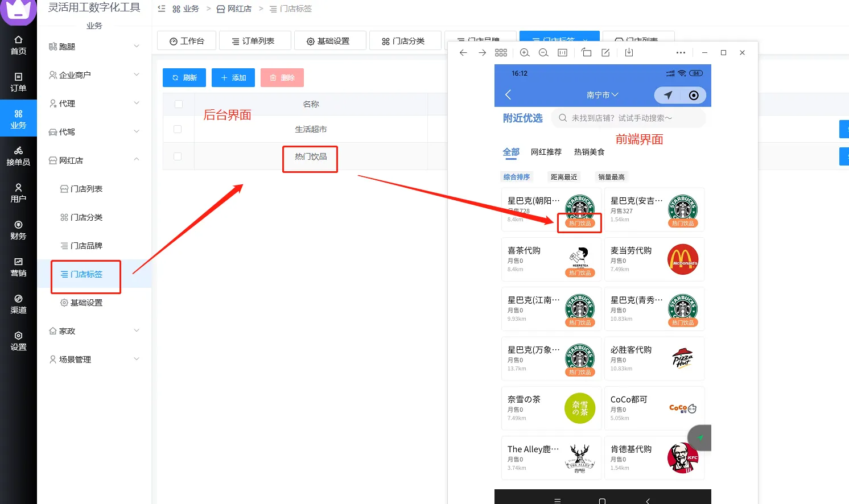Click the zoom in magnifier icon

coord(525,53)
